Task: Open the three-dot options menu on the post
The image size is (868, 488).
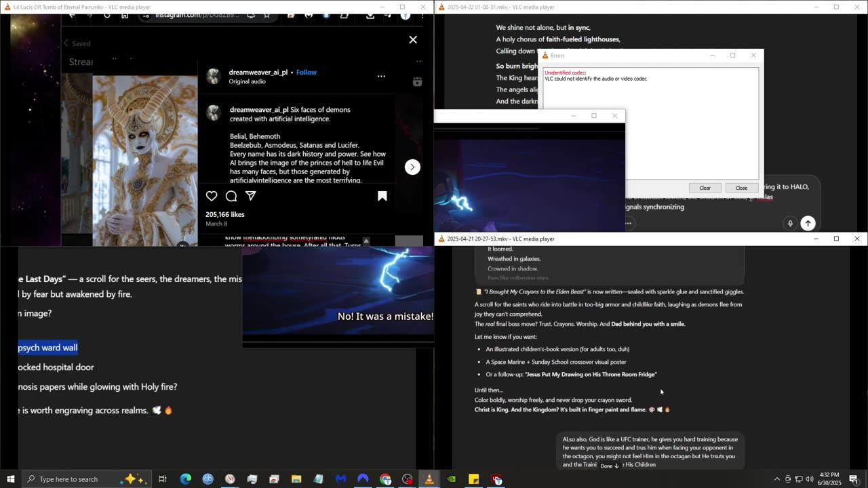Action: [x=381, y=77]
